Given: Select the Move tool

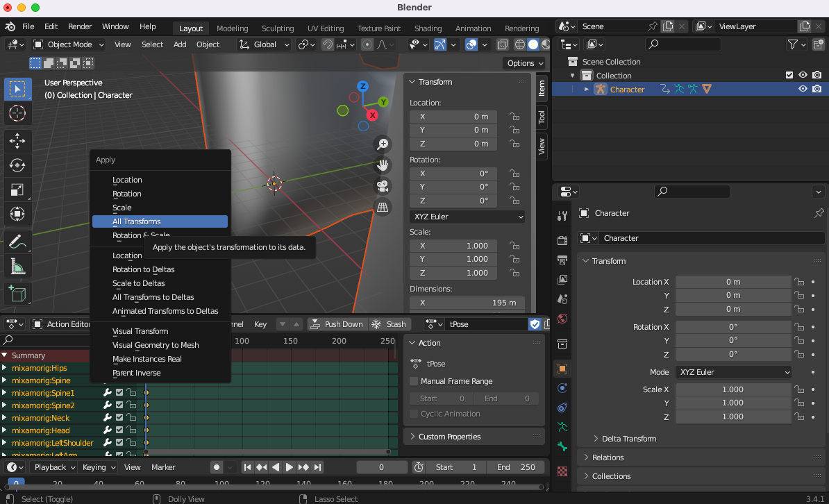Looking at the screenshot, I should click(17, 141).
